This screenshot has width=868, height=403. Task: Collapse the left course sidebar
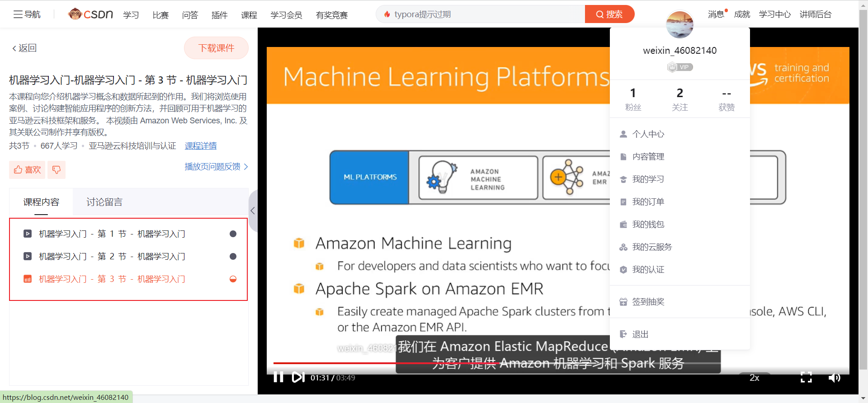[x=253, y=211]
